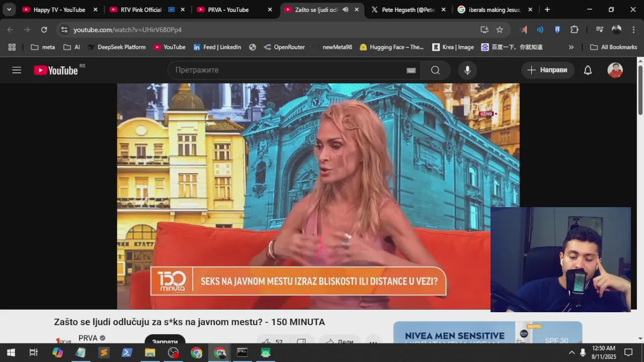Image resolution: width=644 pixels, height=362 pixels.
Task: Open the bookmarks apps grid icon
Action: coord(12,47)
